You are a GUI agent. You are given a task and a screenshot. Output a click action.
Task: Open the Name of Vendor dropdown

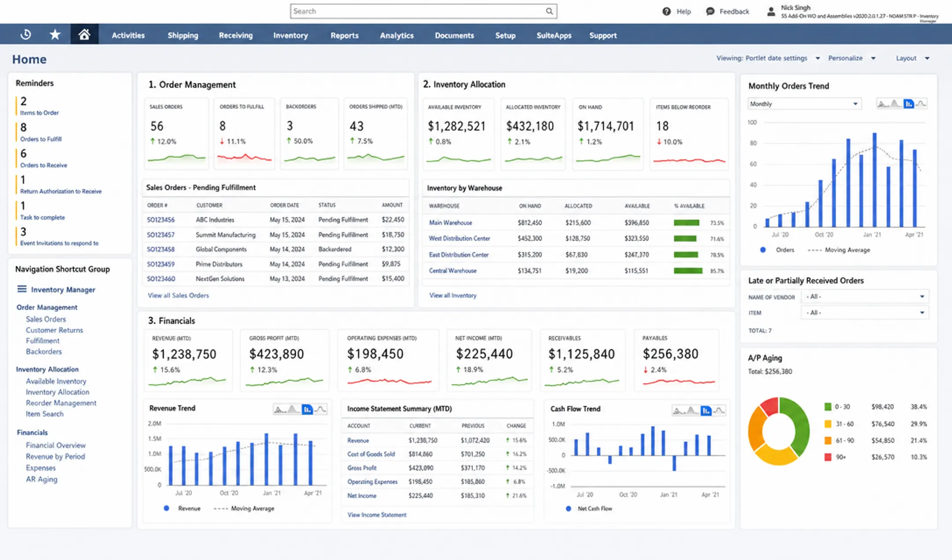pos(865,297)
